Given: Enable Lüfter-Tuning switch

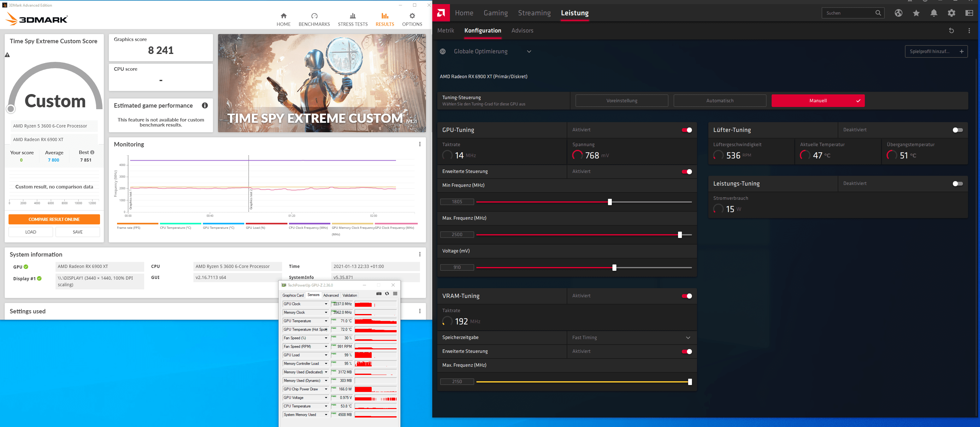Looking at the screenshot, I should [958, 130].
